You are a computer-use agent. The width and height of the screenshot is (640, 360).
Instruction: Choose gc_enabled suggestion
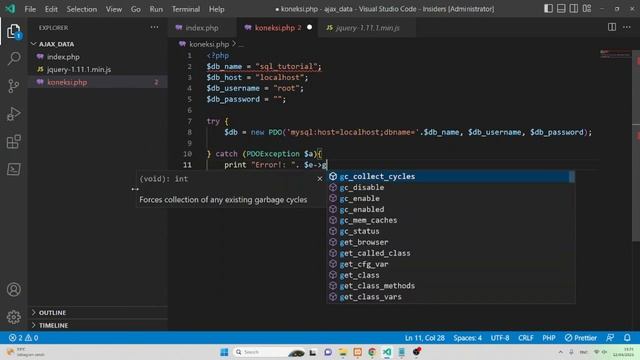(x=450, y=209)
